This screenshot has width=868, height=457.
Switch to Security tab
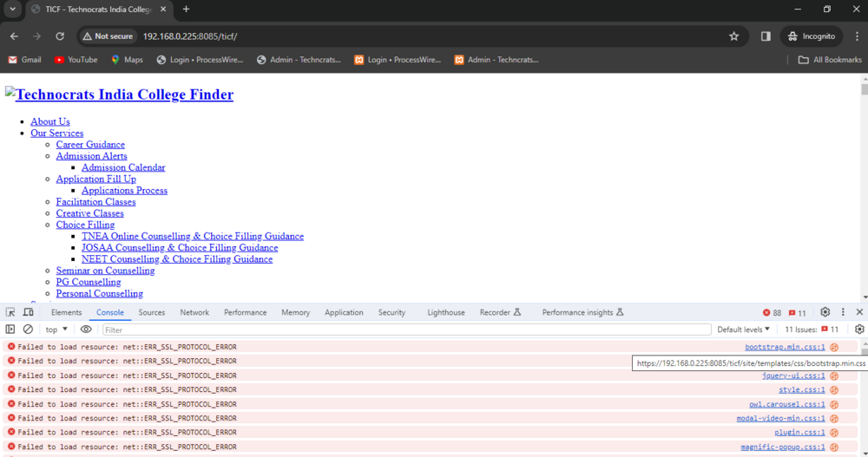point(392,312)
